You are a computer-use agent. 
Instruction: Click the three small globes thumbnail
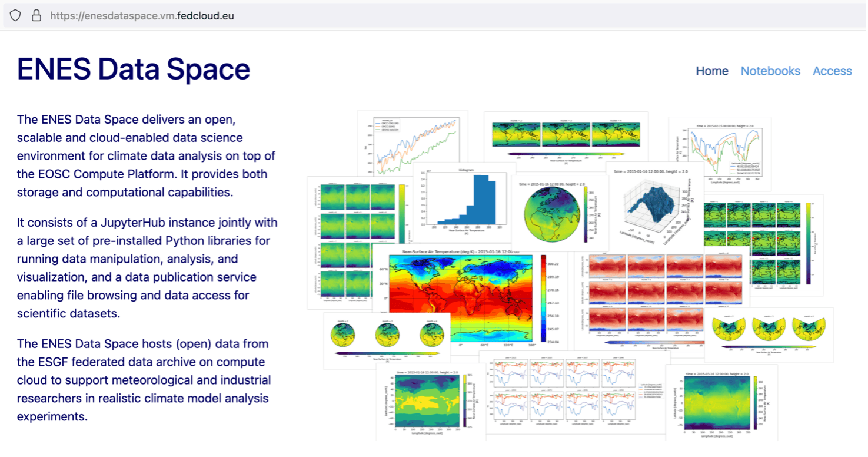387,340
